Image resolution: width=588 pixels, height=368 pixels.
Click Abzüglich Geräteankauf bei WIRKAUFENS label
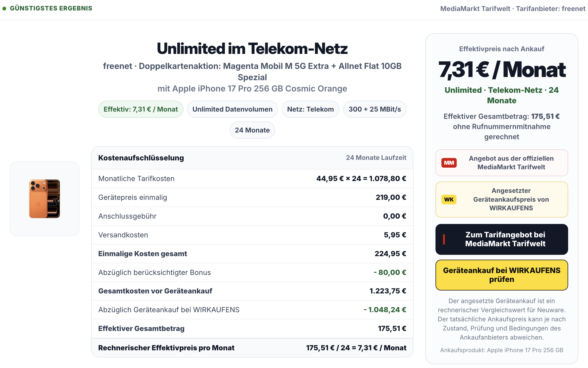coord(169,310)
